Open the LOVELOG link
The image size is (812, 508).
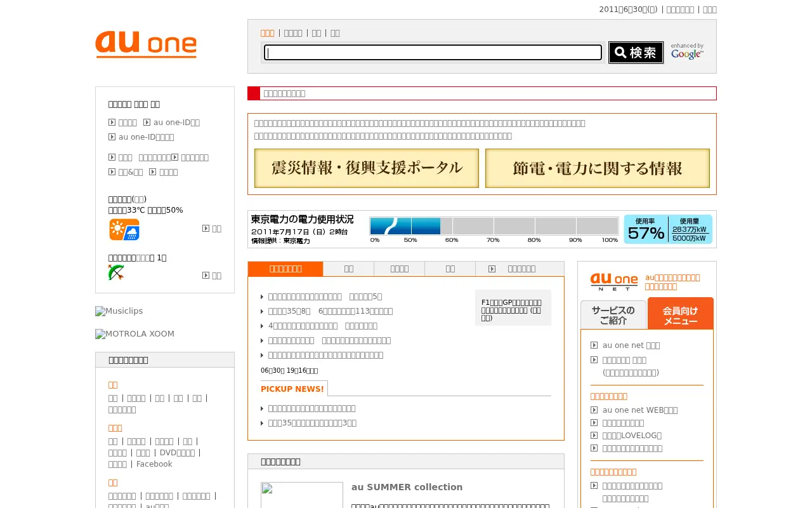[632, 436]
